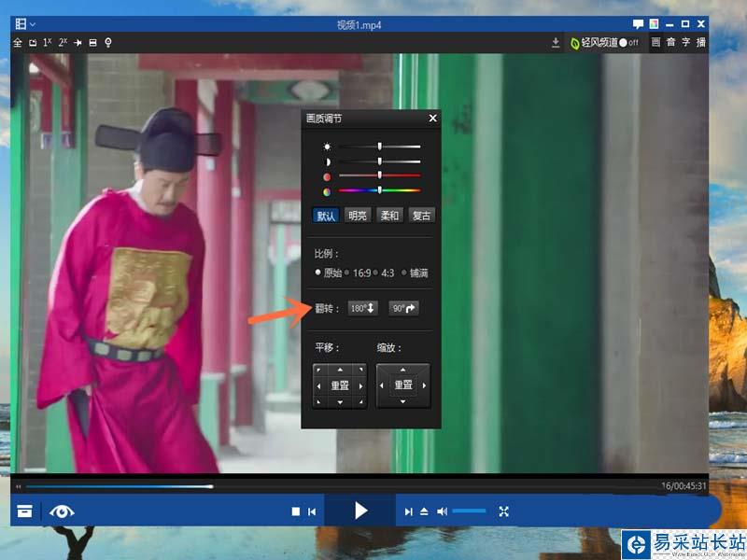
Task: Adjust the rainbow hue slider
Action: coord(379,190)
